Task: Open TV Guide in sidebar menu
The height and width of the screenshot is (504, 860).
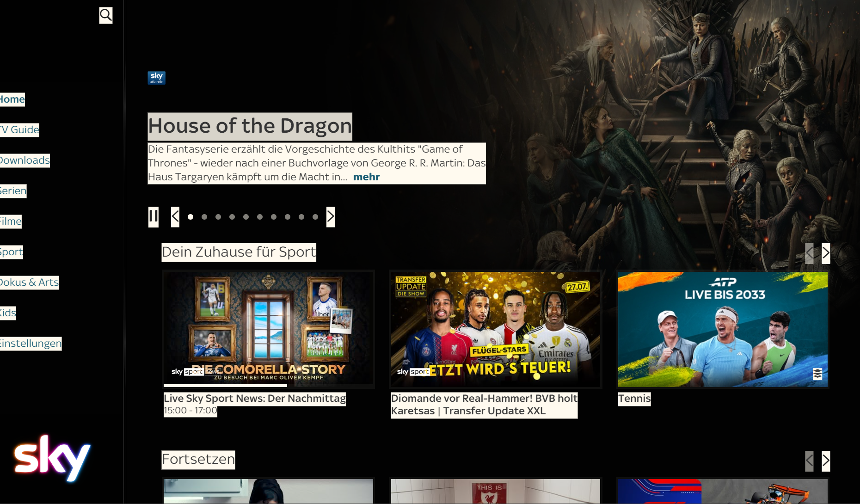Action: point(19,130)
